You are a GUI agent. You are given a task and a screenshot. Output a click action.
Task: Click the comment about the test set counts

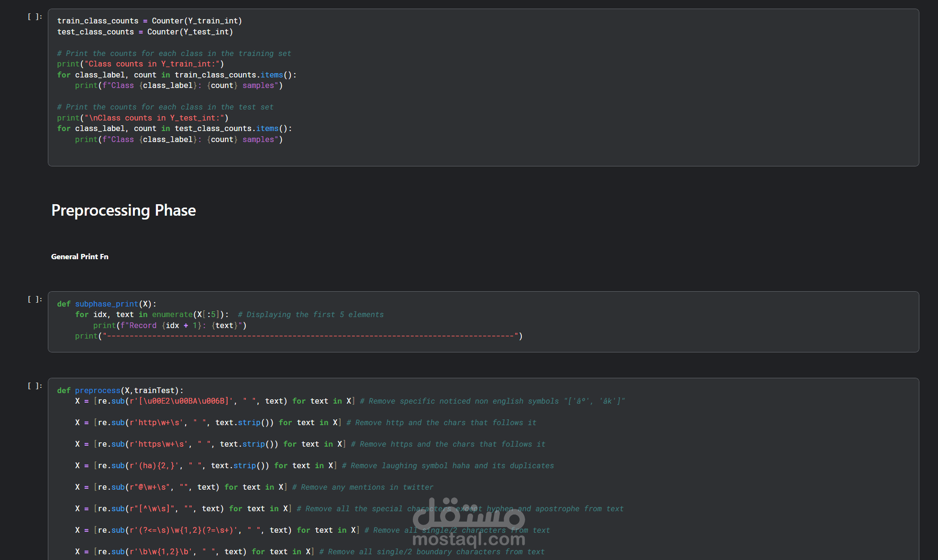click(x=165, y=107)
